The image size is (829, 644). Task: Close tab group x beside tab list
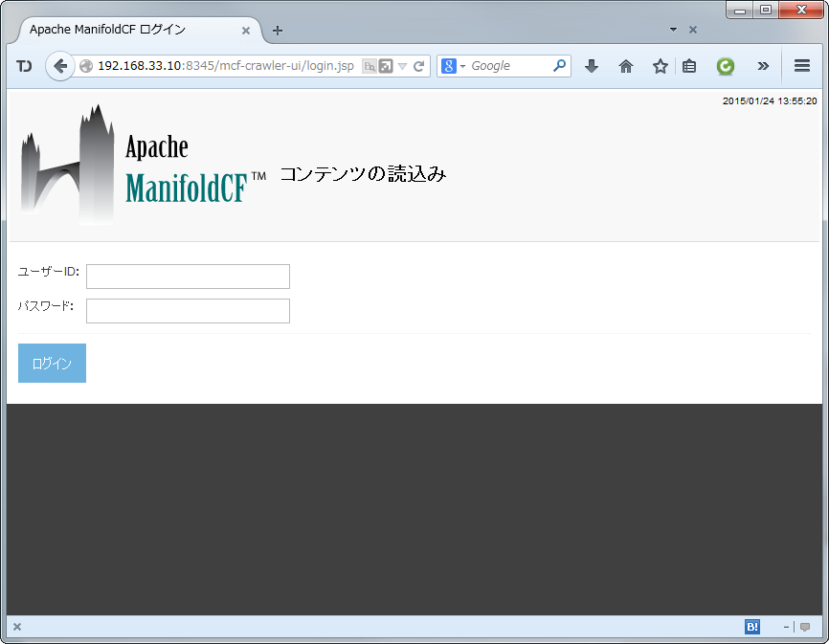693,30
